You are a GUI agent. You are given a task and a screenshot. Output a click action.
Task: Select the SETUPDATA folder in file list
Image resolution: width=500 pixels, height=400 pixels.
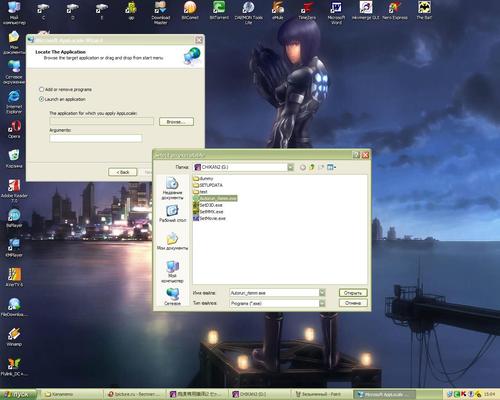pyautogui.click(x=208, y=185)
